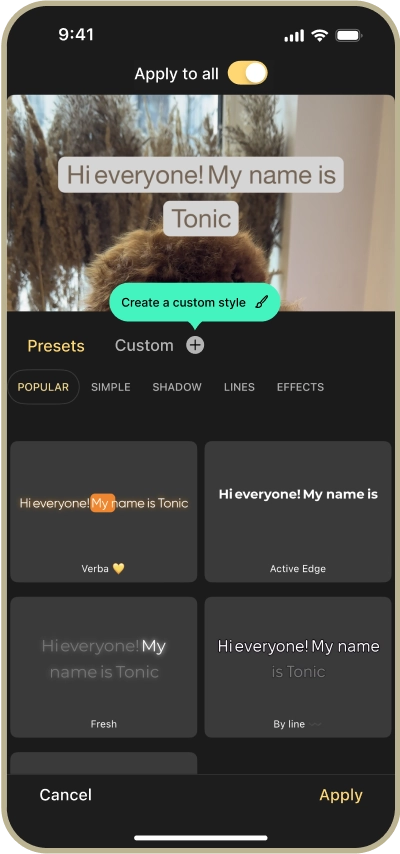
Task: Click the brush icon in the tooltip
Action: coord(262,302)
